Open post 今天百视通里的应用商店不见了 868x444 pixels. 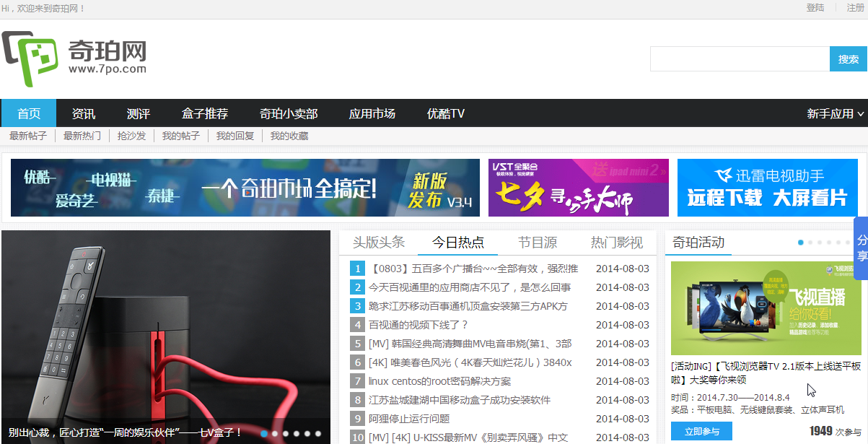coord(470,287)
